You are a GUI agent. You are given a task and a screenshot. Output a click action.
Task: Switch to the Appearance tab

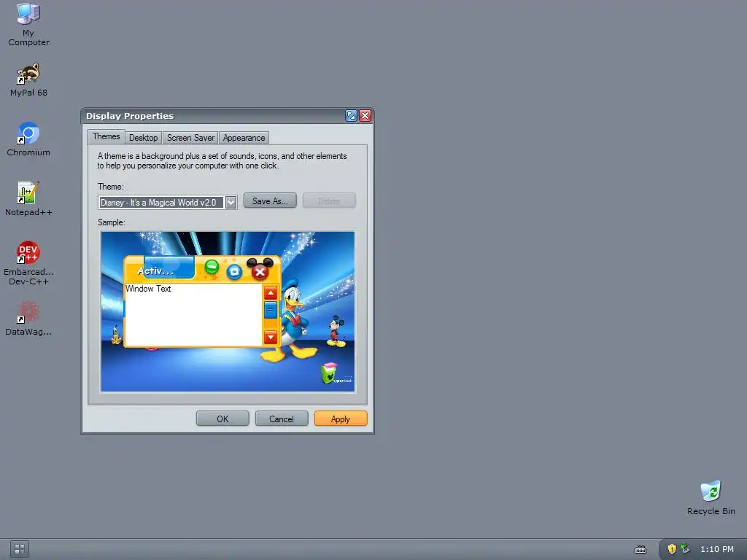tap(244, 138)
